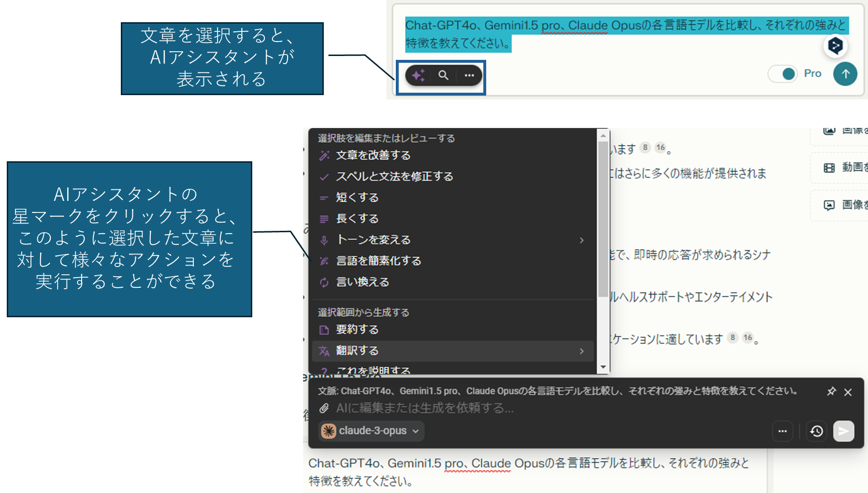Open 翻訳する submenu
This screenshot has height=493, width=868.
coord(453,351)
